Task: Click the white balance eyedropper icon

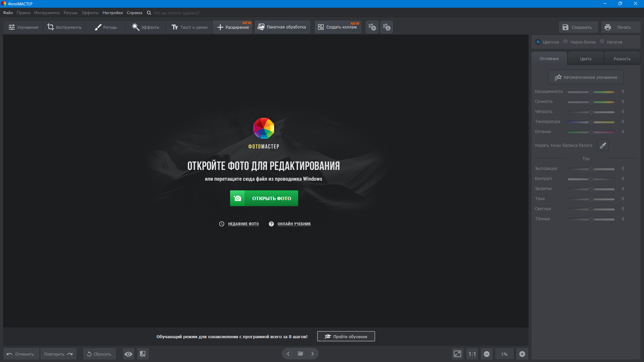Action: coord(603,145)
